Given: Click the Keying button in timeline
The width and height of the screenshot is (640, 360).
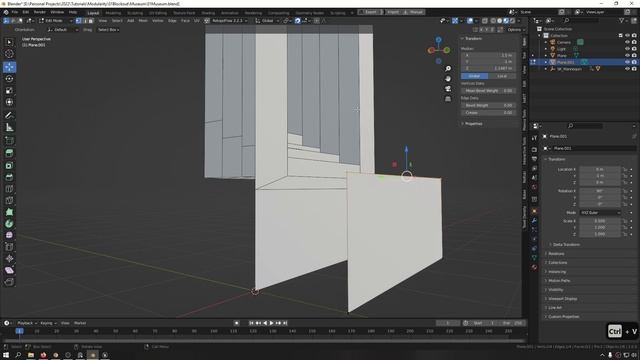Looking at the screenshot, I should click(x=48, y=323).
